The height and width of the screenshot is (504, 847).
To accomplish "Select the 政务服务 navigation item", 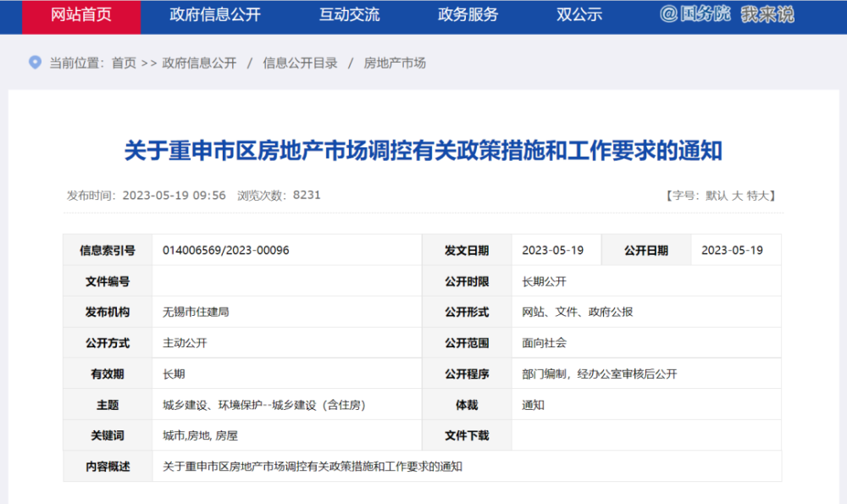I will (468, 15).
